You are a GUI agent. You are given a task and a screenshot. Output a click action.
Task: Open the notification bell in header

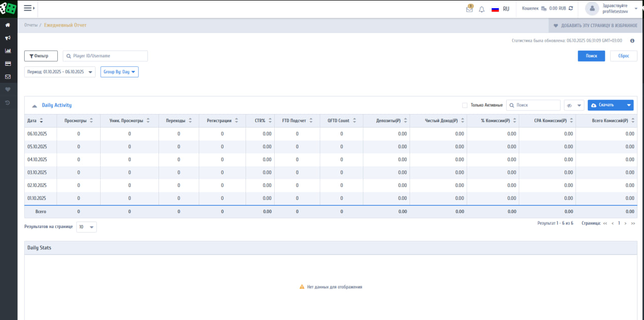(481, 9)
